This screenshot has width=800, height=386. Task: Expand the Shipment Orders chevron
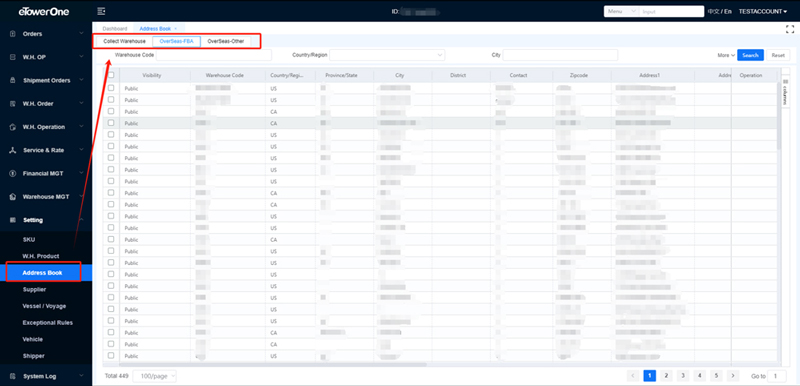(82, 81)
